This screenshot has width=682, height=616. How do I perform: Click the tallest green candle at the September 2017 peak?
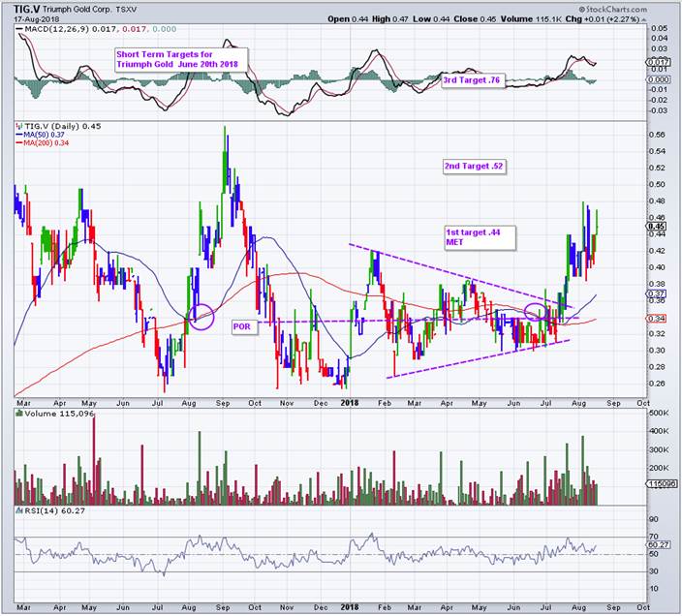point(225,160)
